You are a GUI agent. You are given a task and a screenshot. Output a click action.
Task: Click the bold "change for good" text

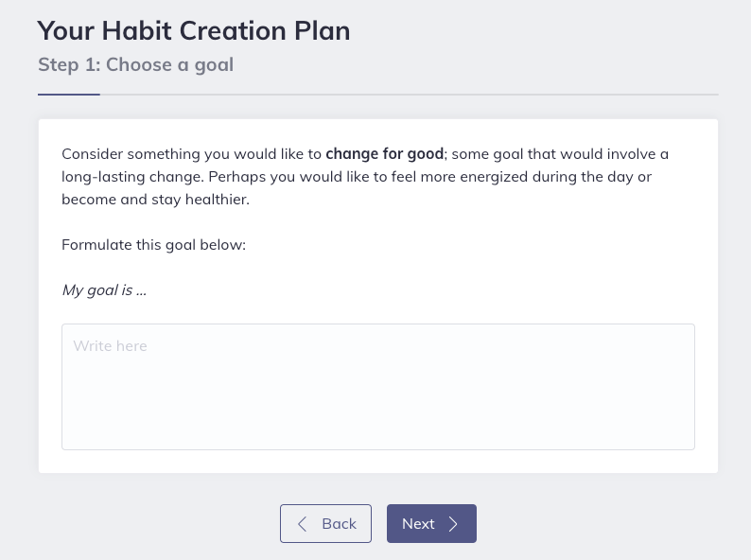click(x=384, y=153)
